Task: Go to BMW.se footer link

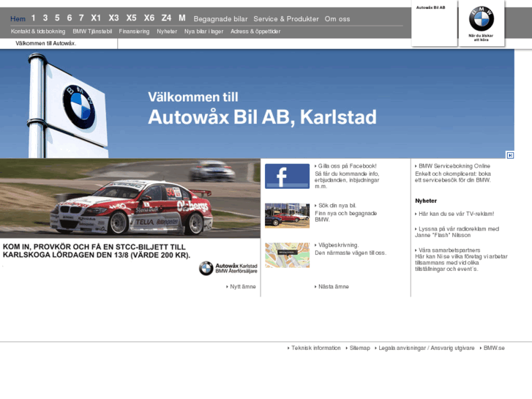Action: (492, 348)
